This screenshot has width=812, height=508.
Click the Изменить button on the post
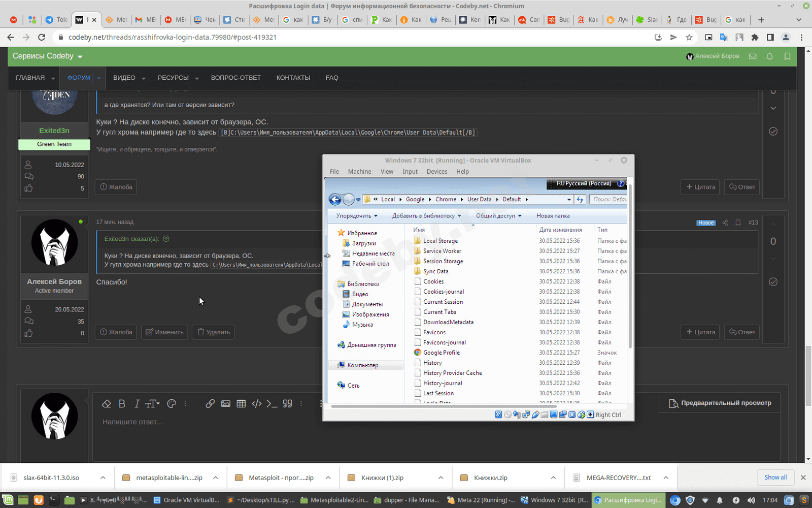pos(164,332)
